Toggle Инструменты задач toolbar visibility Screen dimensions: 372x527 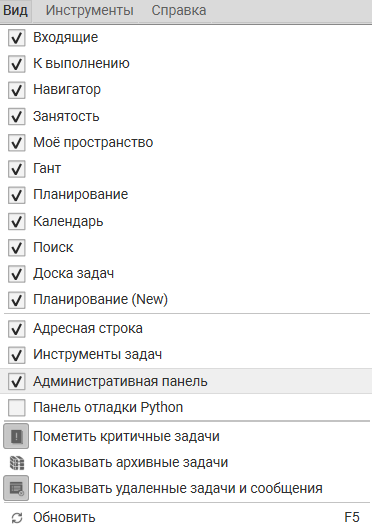[186, 355]
